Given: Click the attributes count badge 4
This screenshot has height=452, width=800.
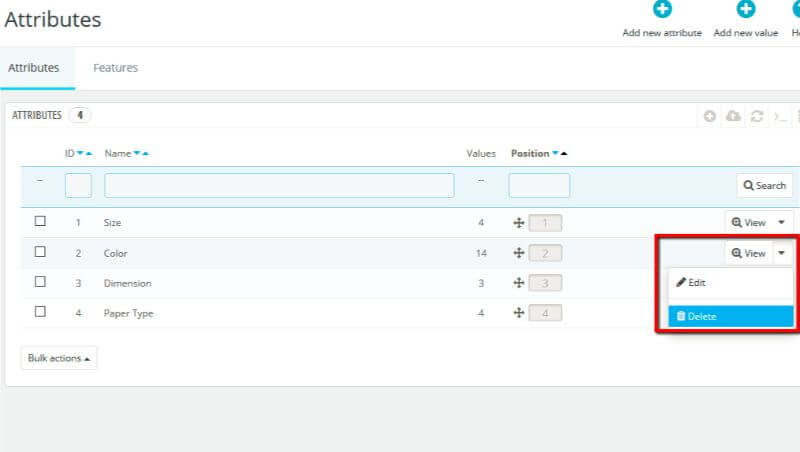Looking at the screenshot, I should (x=80, y=115).
